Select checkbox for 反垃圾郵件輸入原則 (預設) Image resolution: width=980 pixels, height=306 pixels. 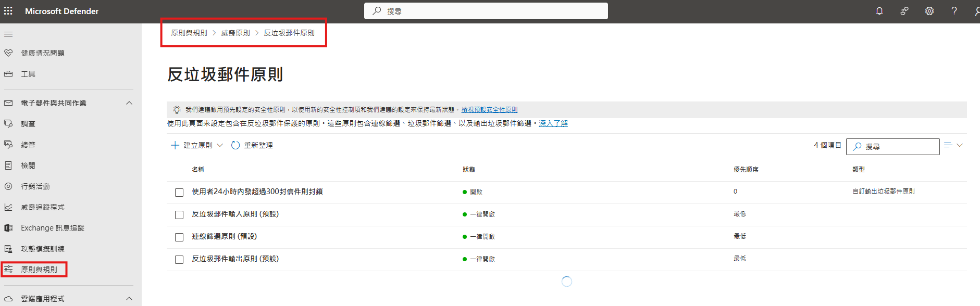click(179, 215)
